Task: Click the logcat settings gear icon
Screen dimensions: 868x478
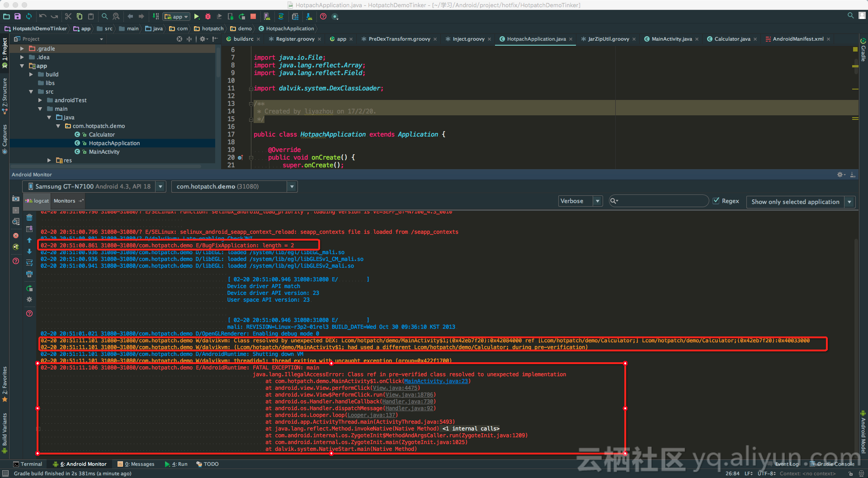Action: tap(29, 300)
